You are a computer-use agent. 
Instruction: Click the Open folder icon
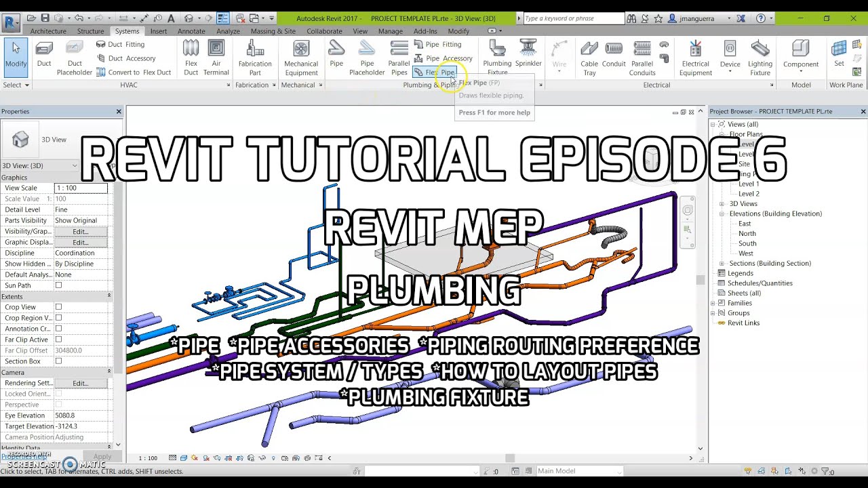point(31,18)
